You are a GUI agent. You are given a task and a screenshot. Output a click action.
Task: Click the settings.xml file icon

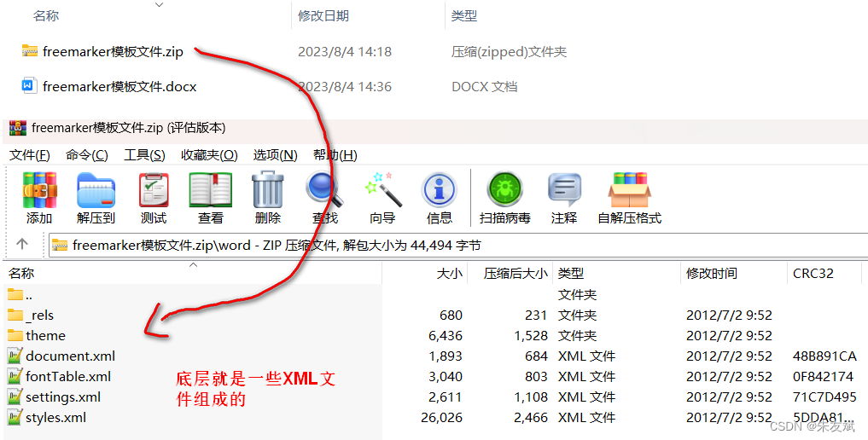tap(15, 397)
